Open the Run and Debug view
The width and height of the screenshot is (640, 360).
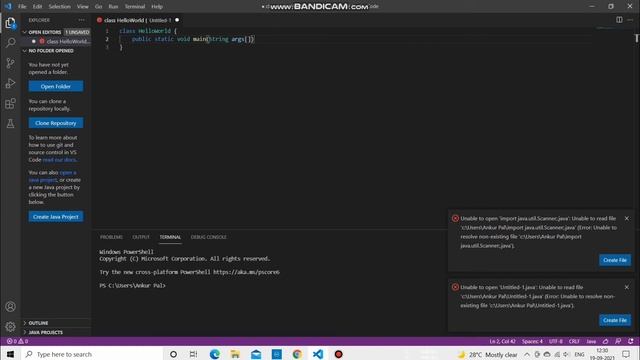coord(10,83)
